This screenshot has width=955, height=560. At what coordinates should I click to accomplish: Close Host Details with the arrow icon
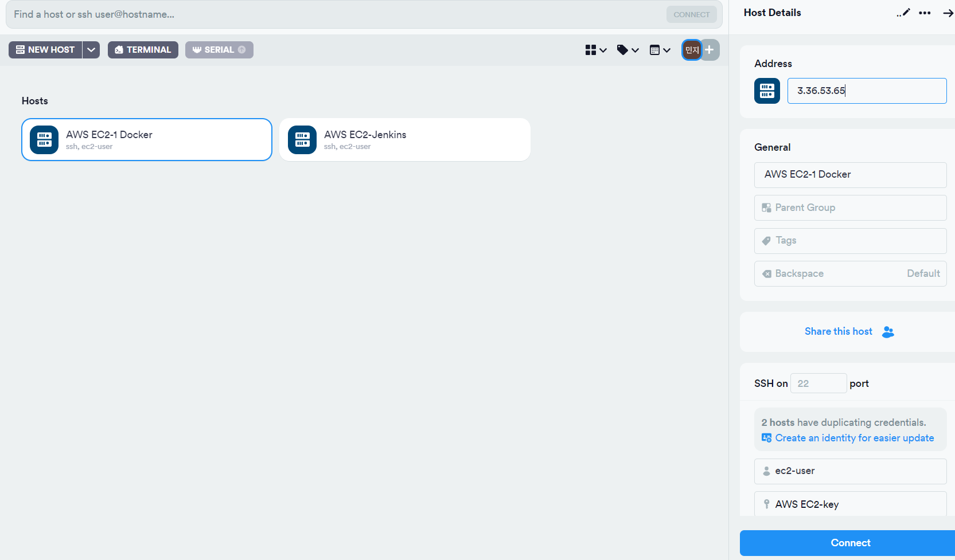click(948, 13)
